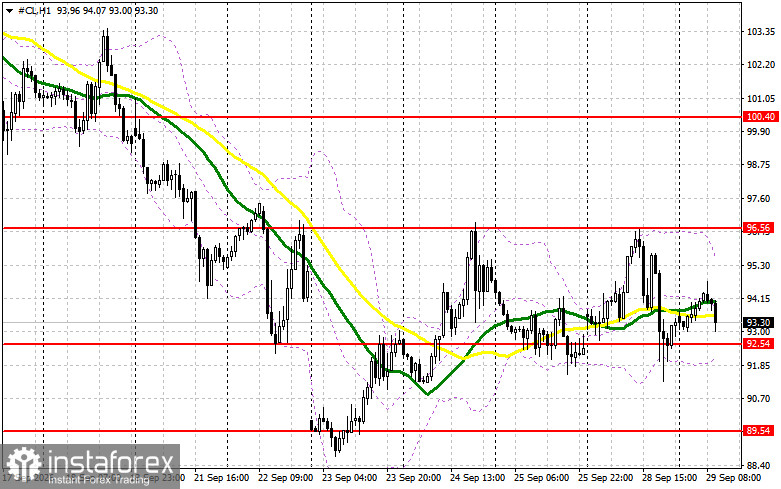781x489 pixels.
Task: Click the 98.75 price scale label
Action: tap(759, 165)
